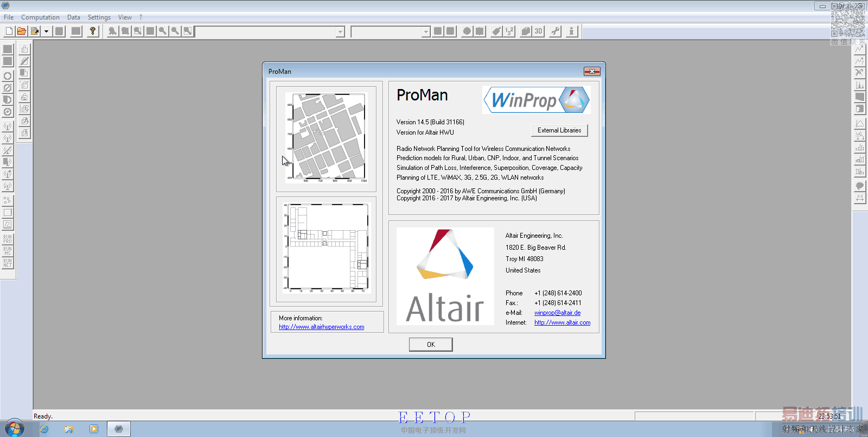Click the pencil edit icon in second left column

tap(24, 61)
